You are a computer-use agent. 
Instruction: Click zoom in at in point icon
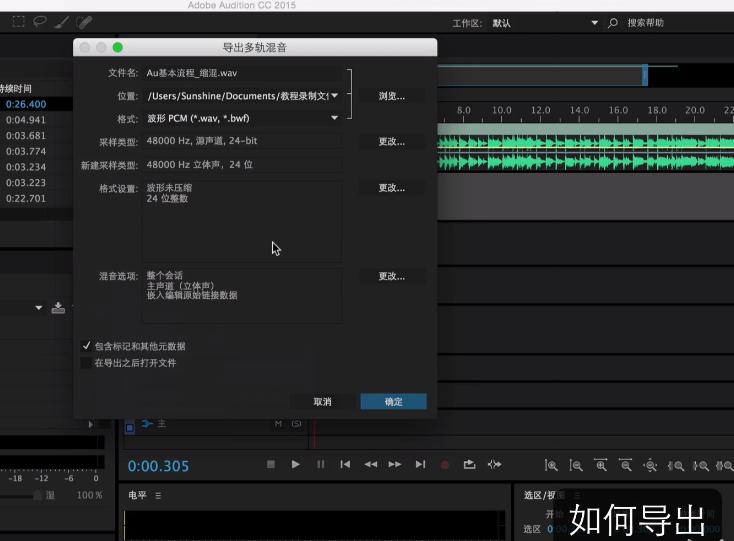(675, 466)
